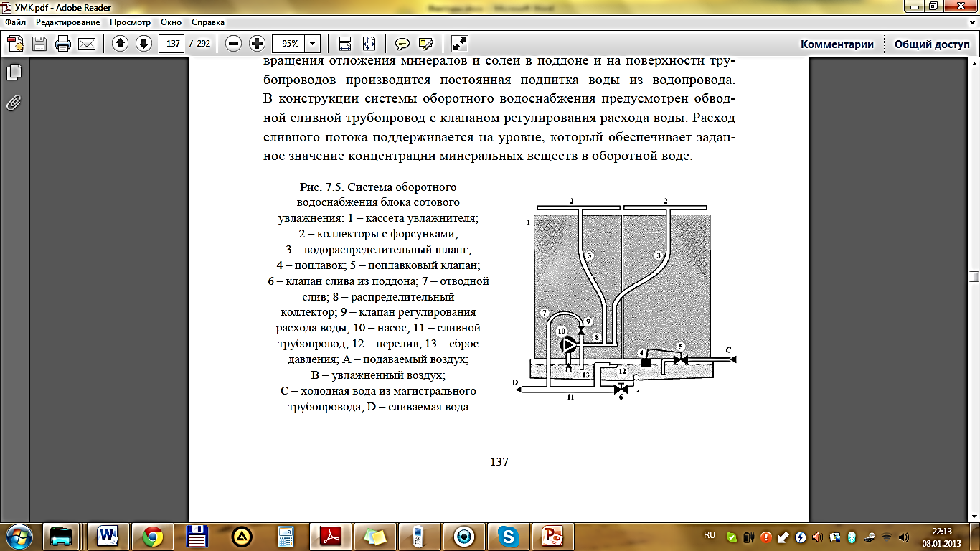Click the RU language indicator

(710, 535)
